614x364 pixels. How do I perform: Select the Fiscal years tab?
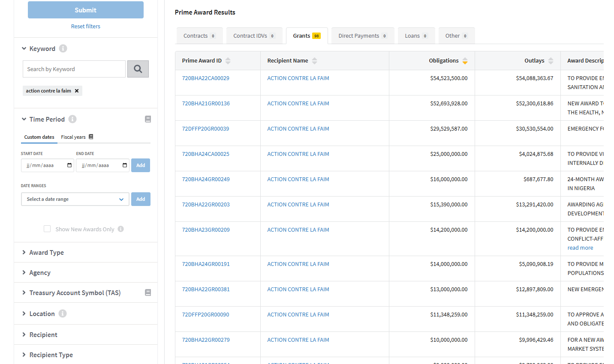tap(73, 137)
